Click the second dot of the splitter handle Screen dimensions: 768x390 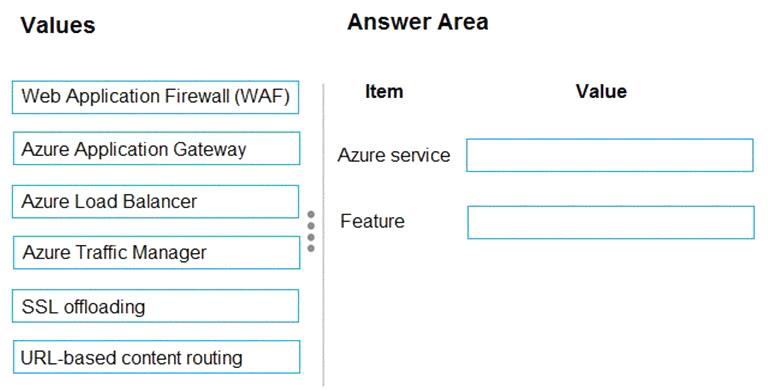[311, 226]
